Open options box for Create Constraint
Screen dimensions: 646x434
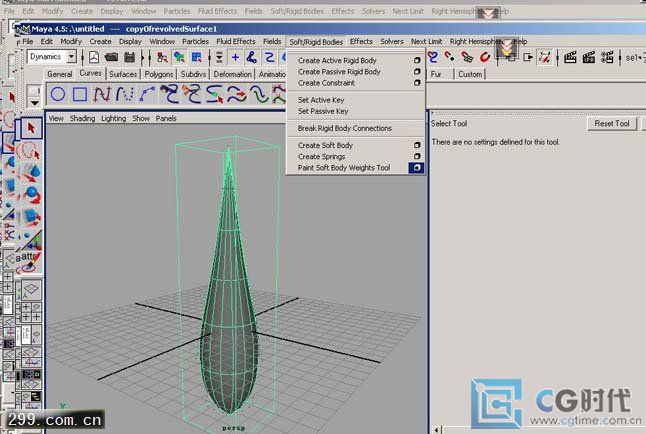pyautogui.click(x=417, y=82)
